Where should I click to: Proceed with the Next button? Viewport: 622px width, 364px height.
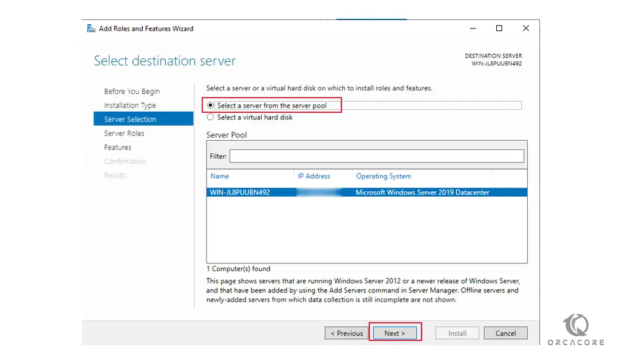pyautogui.click(x=395, y=333)
